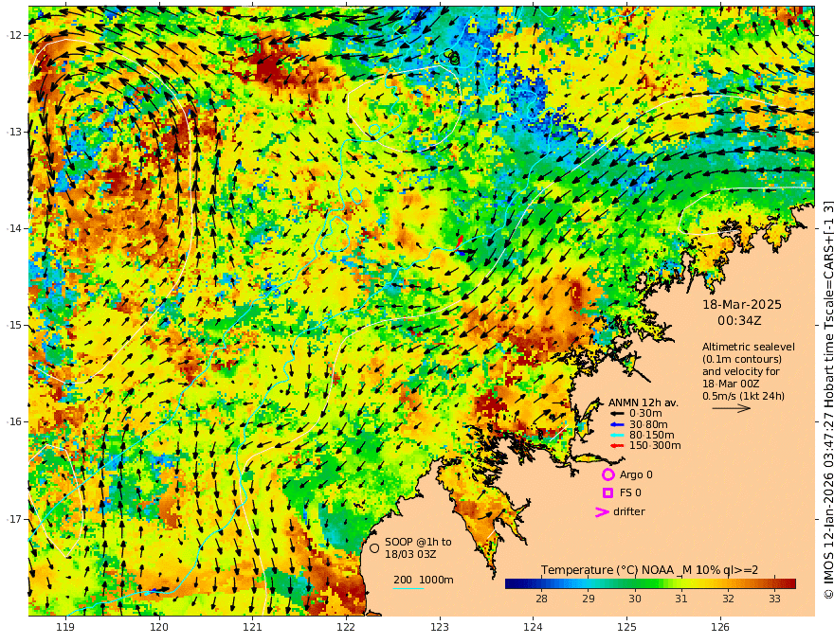Click the 'and velocity for' caption line
834x644 pixels.
click(740, 371)
